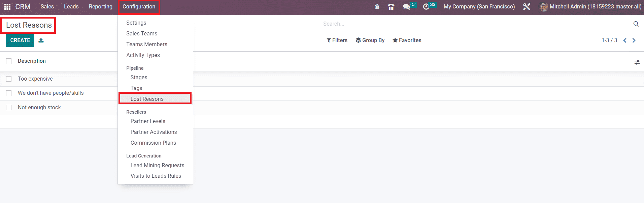This screenshot has height=203, width=644.
Task: Open the apps grid menu icon
Action: tap(7, 7)
